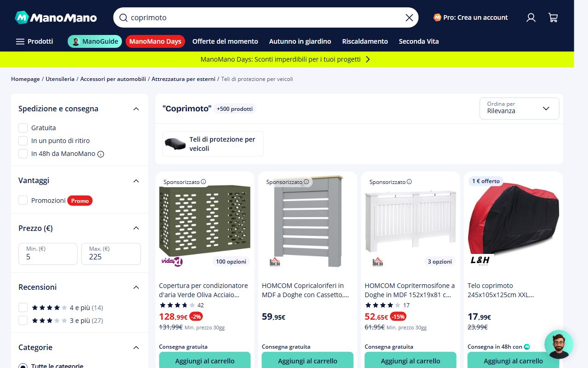
Task: Open the shopping cart icon
Action: tap(553, 17)
